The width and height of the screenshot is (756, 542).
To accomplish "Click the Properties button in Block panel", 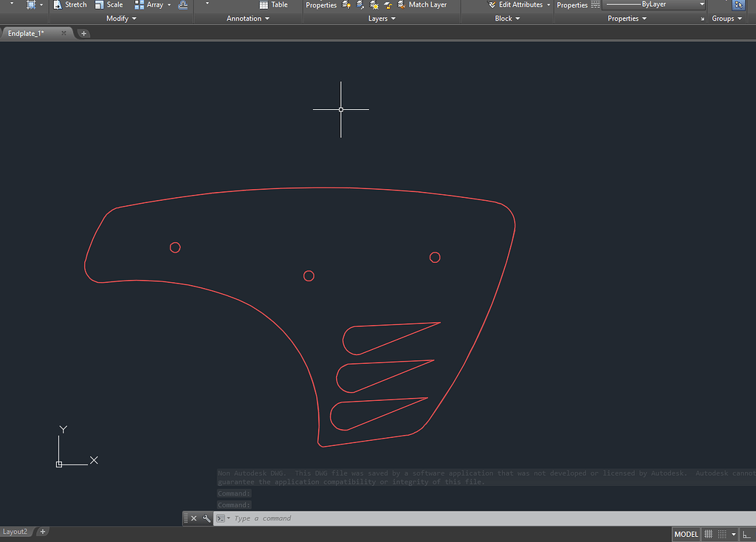I will point(575,4).
